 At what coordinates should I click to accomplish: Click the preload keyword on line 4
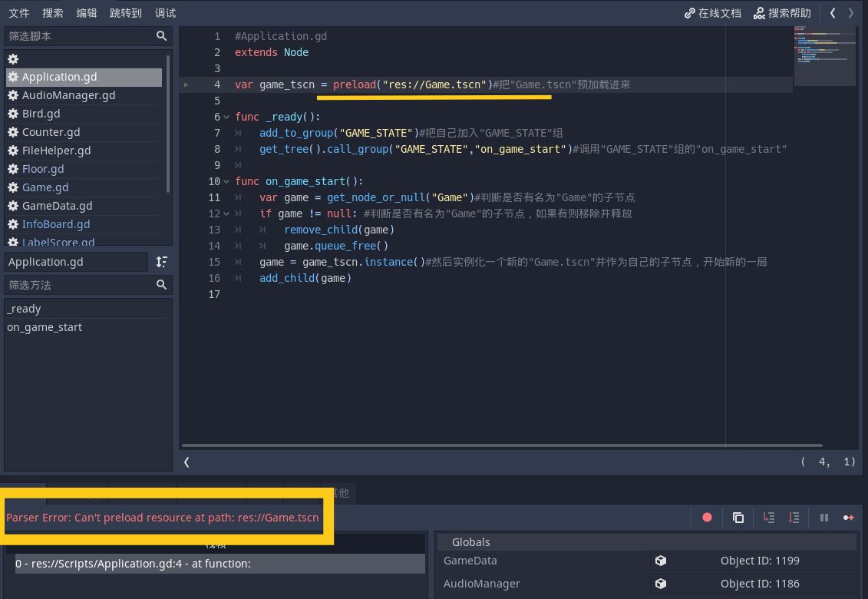pos(355,84)
